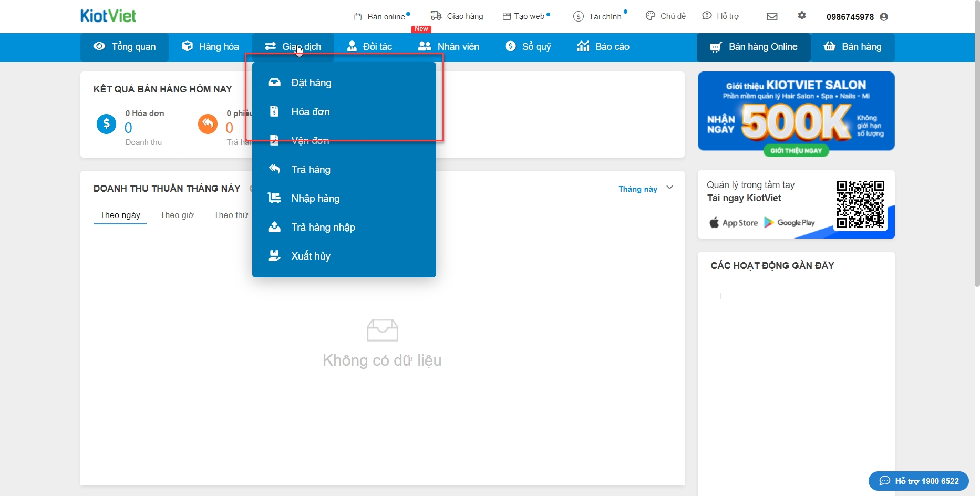Click the KiotViet logo

108,16
